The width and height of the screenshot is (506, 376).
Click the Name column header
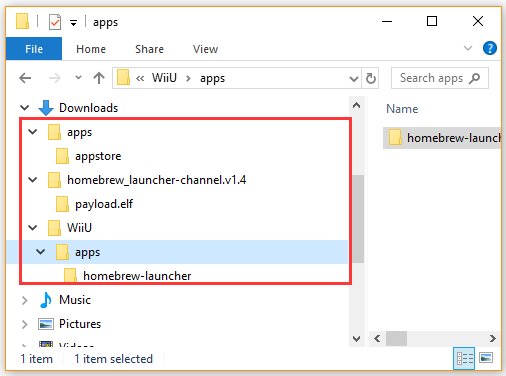(402, 109)
